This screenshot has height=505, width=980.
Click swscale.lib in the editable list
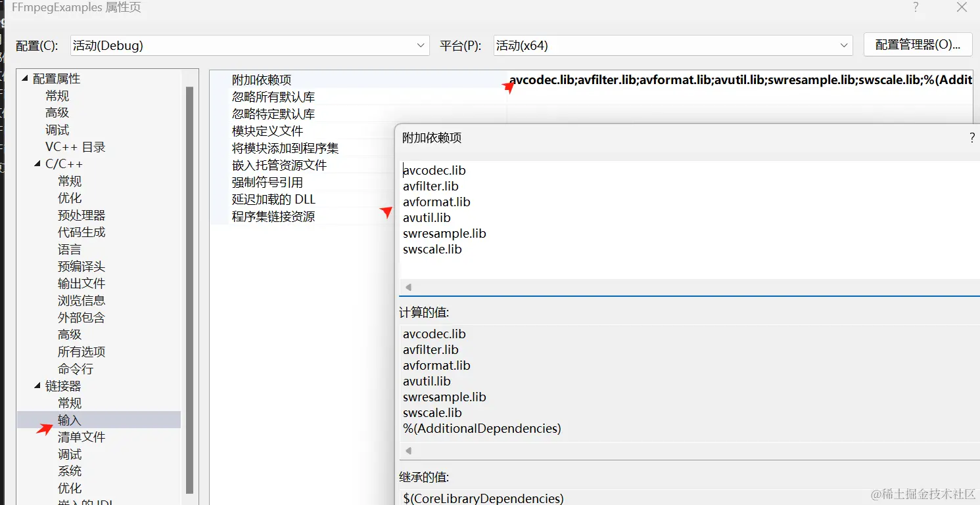pos(432,249)
